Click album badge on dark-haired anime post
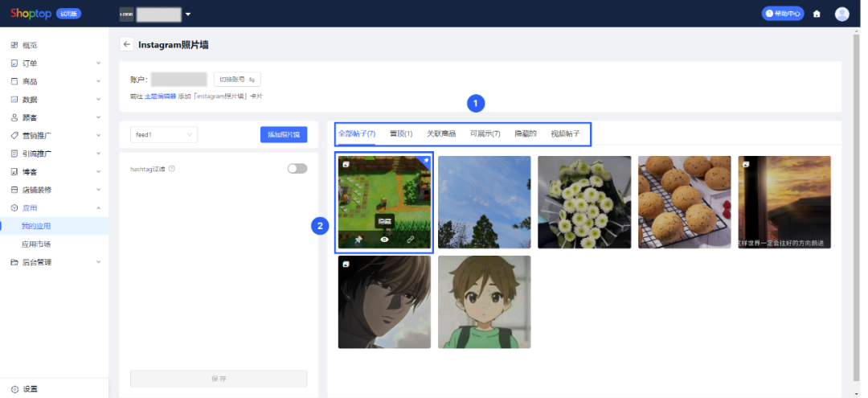The height and width of the screenshot is (398, 868). (346, 264)
